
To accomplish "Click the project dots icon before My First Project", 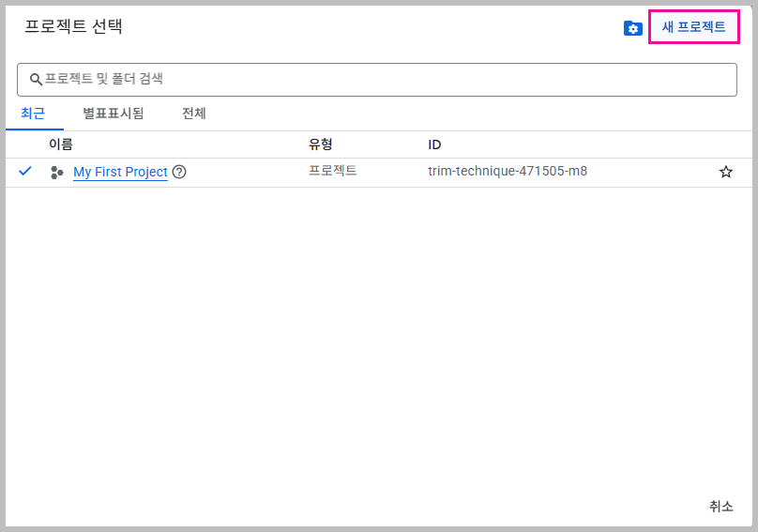I will click(56, 173).
